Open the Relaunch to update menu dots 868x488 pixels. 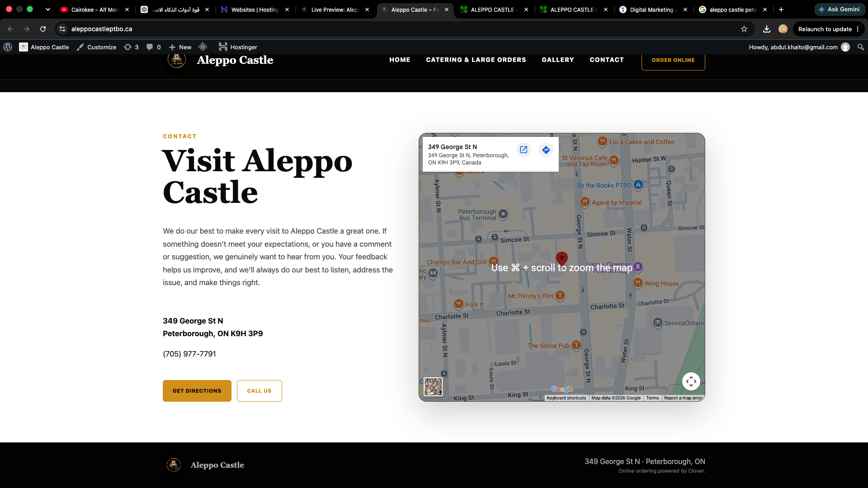click(858, 29)
